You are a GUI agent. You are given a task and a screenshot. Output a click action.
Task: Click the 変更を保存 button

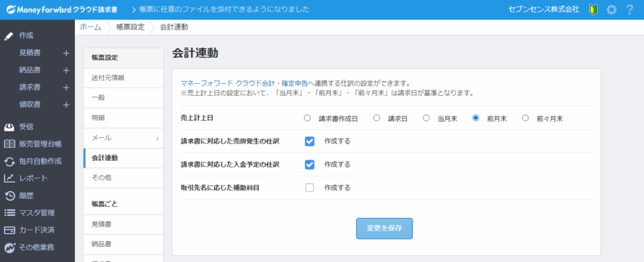(384, 228)
